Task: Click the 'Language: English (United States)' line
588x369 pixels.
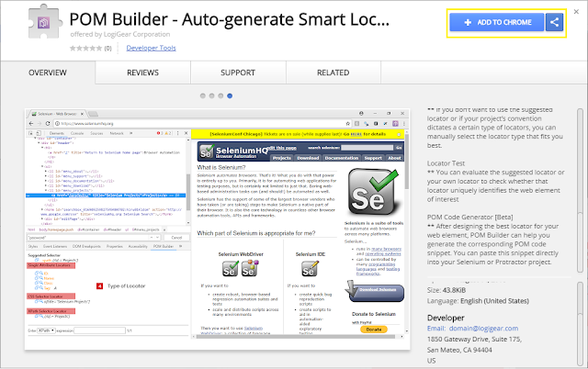Action: (478, 301)
